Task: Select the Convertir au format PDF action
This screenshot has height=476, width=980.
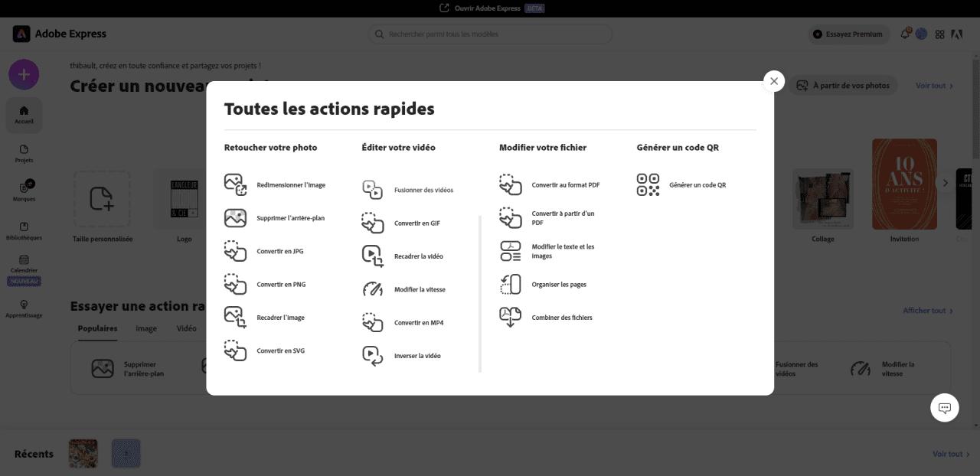Action: pos(565,184)
